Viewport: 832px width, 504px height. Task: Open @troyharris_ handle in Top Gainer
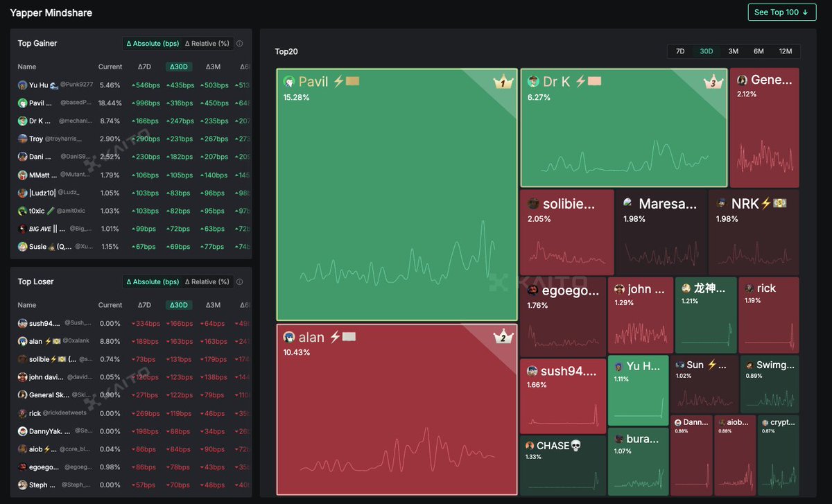pyautogui.click(x=63, y=139)
